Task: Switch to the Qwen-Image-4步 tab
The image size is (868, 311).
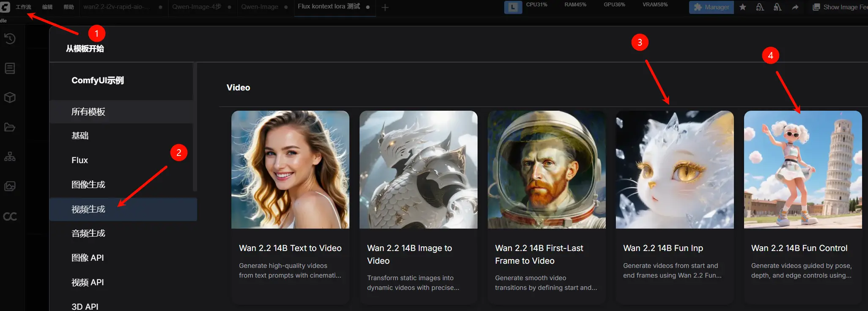Action: tap(197, 7)
